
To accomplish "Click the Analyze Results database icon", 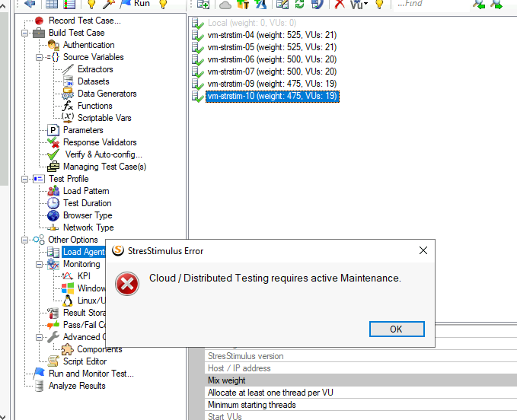I will tap(39, 386).
